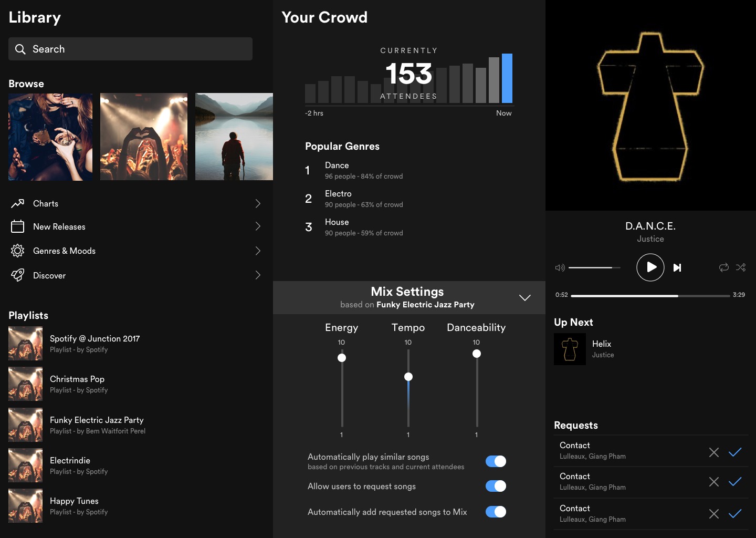Play the current track D.A.N.C.E.

point(650,267)
